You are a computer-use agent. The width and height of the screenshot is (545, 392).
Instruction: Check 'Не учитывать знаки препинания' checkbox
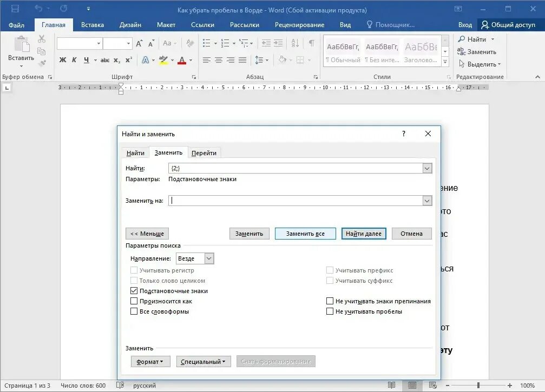tap(330, 301)
